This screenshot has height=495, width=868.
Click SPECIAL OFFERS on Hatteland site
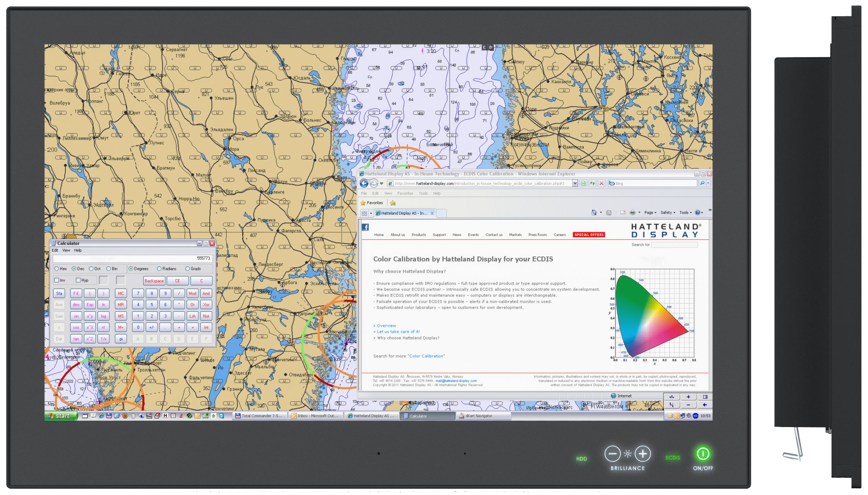(589, 235)
